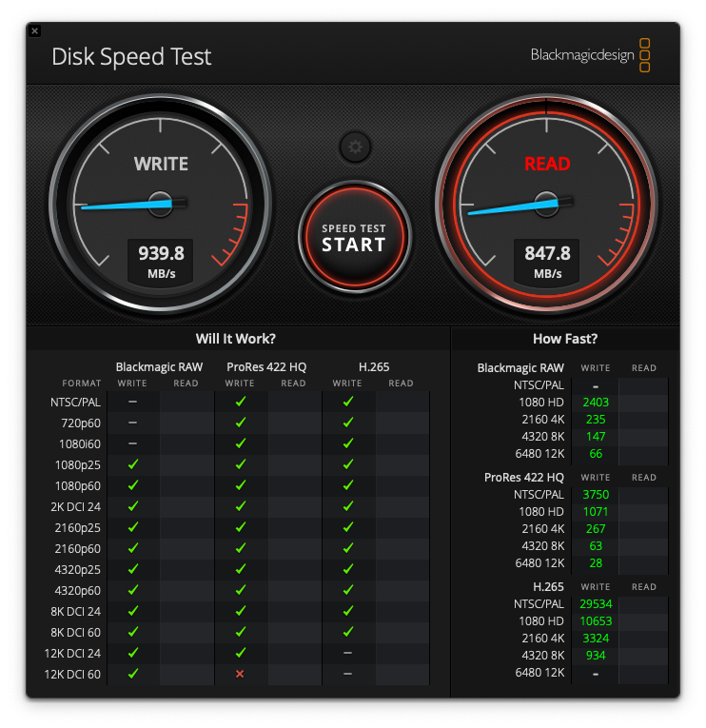706x728 pixels.
Task: Click H.265 2160 4K value 3324
Action: pyautogui.click(x=596, y=639)
